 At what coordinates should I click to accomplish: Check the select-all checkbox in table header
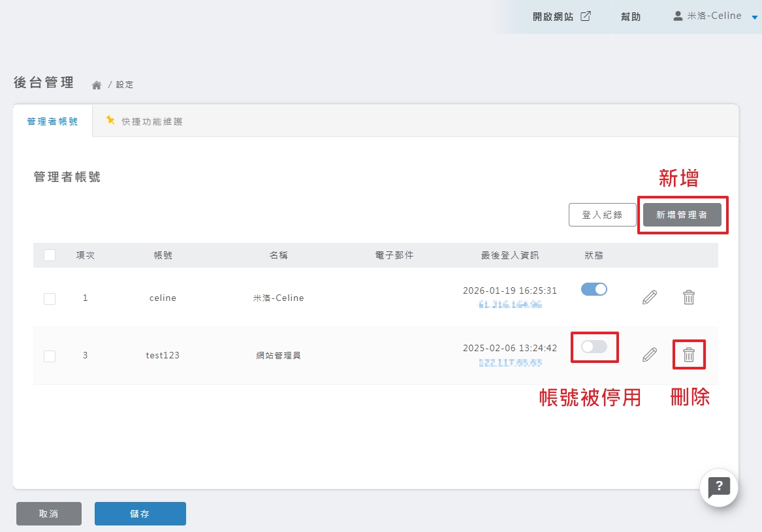tap(50, 255)
